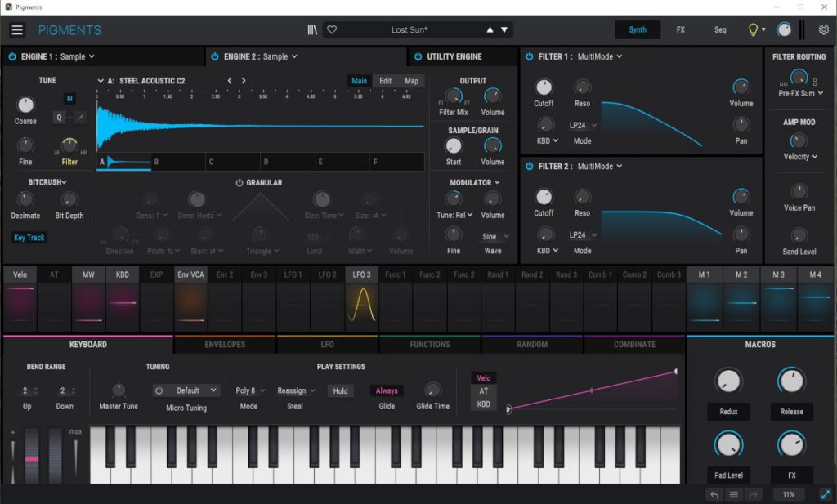Toggle Filter 1 power button
The height and width of the screenshot is (504, 837).
(529, 56)
